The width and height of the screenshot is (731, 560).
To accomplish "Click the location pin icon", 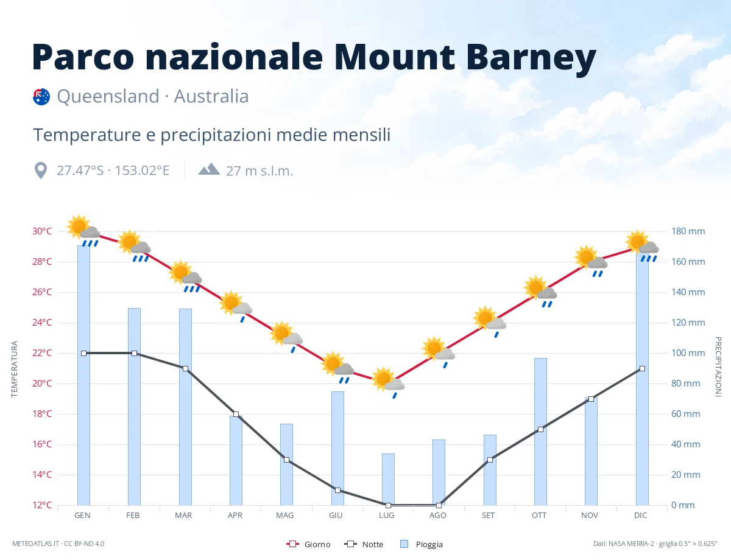I will (x=41, y=170).
